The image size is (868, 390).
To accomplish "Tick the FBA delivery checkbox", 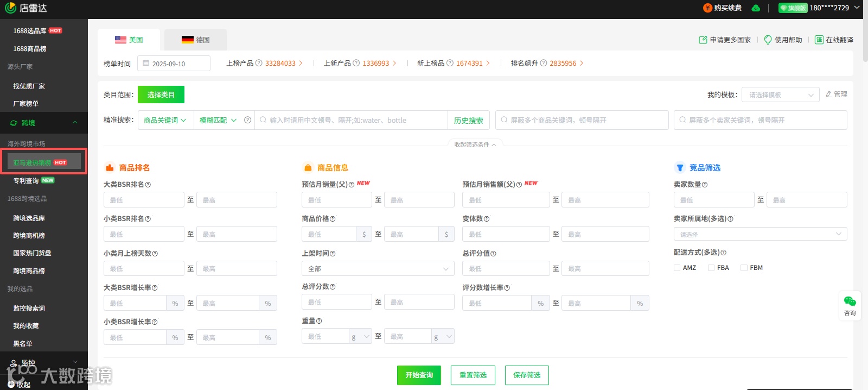I will click(x=711, y=268).
